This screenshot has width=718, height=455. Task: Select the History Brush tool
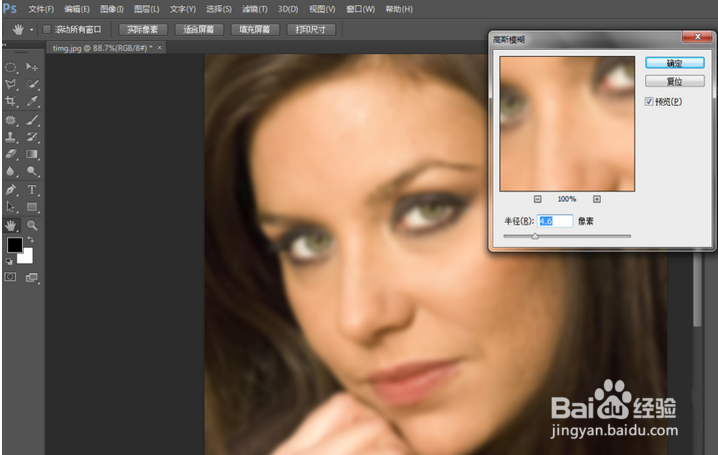point(32,137)
